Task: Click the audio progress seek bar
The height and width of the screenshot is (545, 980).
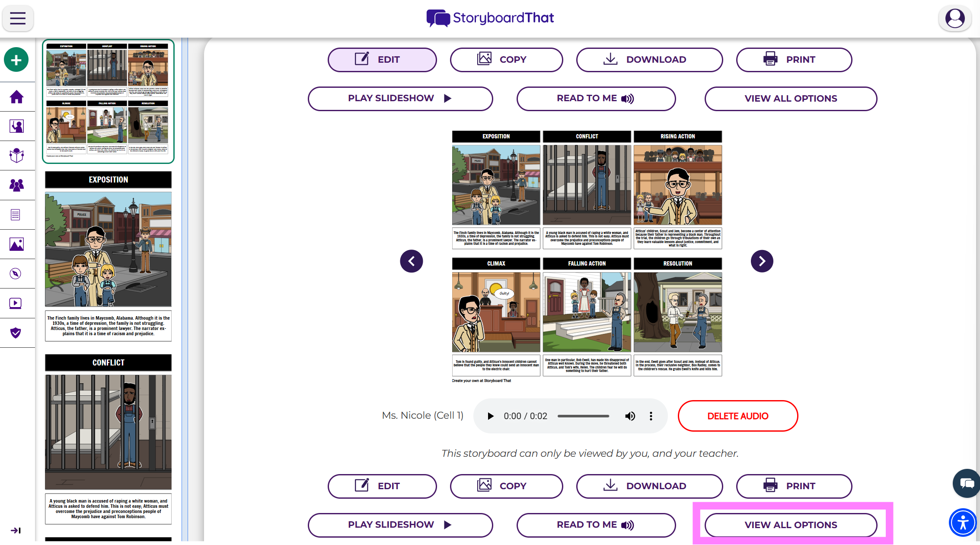Action: pyautogui.click(x=583, y=416)
